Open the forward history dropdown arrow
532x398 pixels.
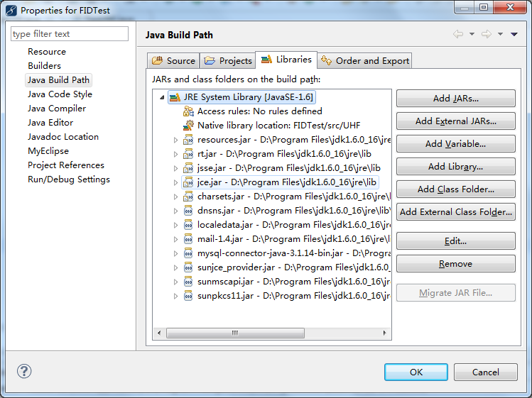coord(501,34)
